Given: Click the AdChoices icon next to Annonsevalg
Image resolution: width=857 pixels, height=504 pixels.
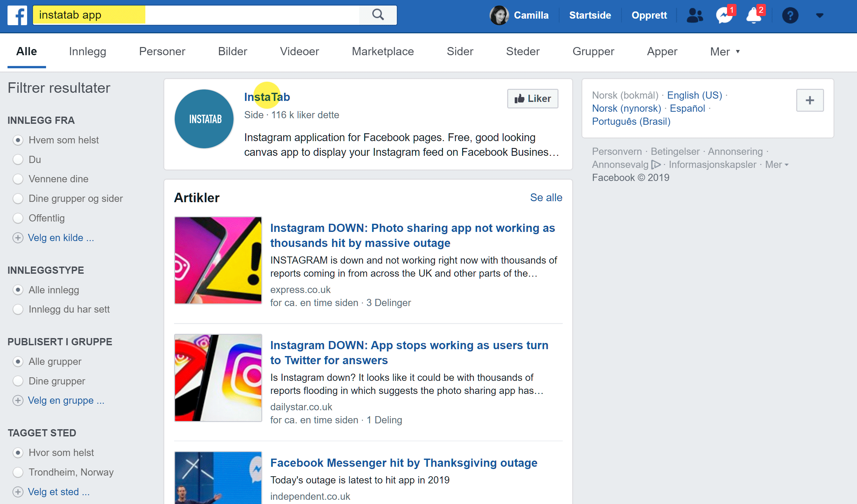Looking at the screenshot, I should coord(656,165).
